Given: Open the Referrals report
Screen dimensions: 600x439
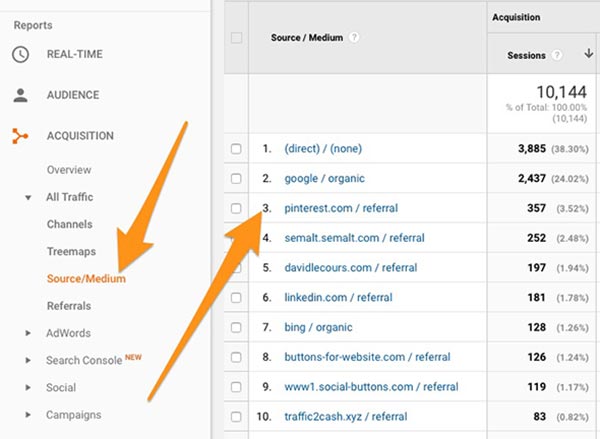Looking at the screenshot, I should coord(69,306).
